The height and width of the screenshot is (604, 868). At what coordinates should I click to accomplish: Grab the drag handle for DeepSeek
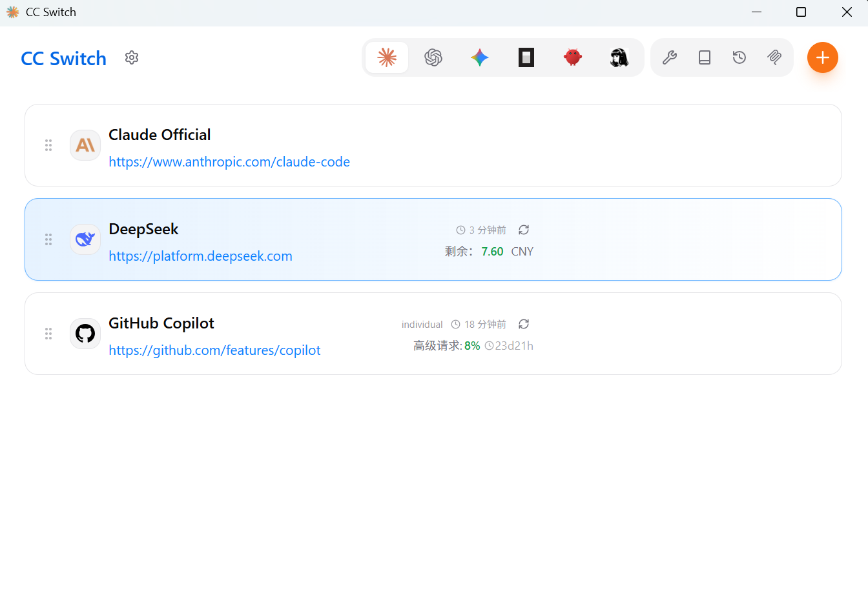point(48,239)
